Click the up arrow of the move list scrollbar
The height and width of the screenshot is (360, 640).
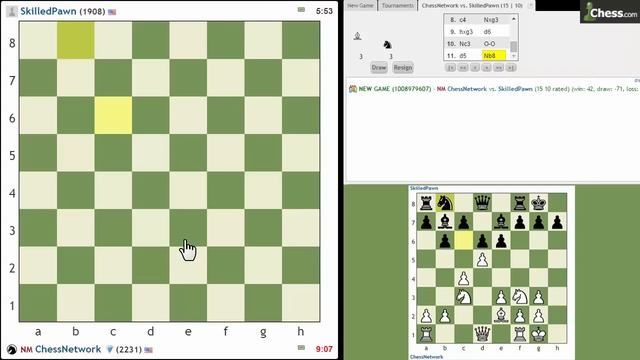point(514,19)
